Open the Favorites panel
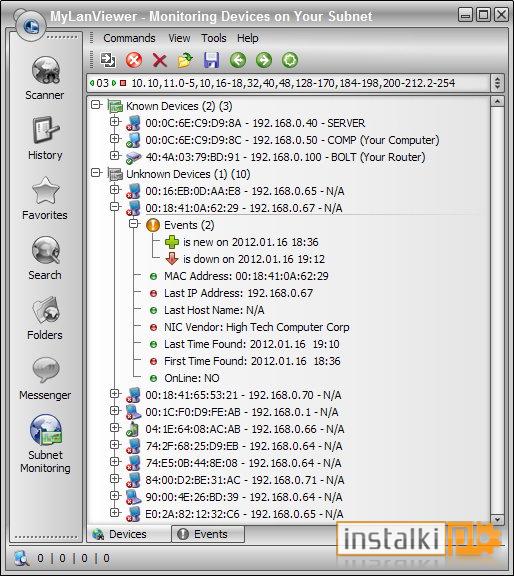Image resolution: width=514 pixels, height=576 pixels. pyautogui.click(x=45, y=198)
